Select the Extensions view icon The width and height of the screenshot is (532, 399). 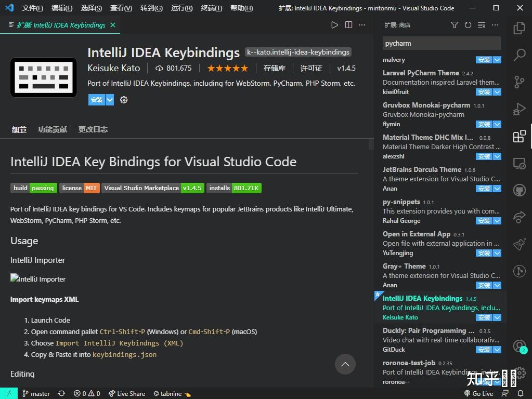pyautogui.click(x=519, y=136)
